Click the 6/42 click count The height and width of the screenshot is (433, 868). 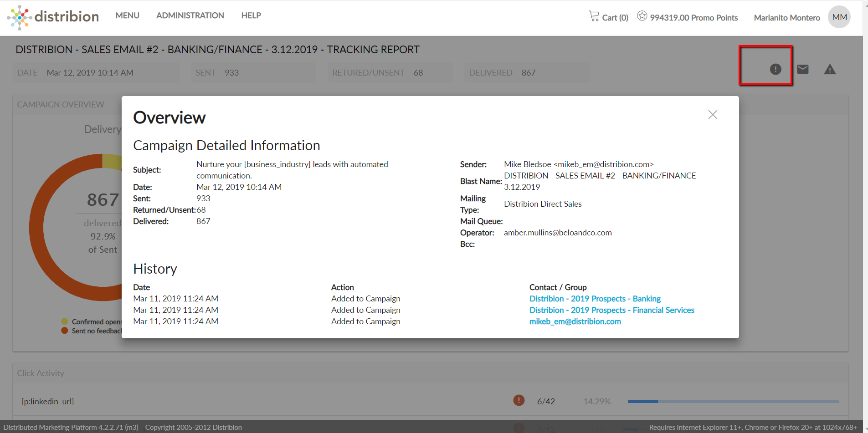point(546,402)
